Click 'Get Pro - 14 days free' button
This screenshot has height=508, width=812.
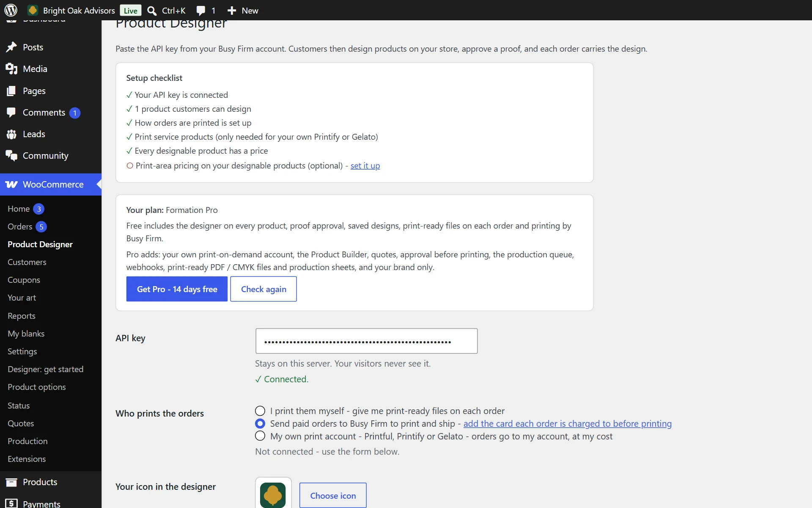click(x=177, y=289)
